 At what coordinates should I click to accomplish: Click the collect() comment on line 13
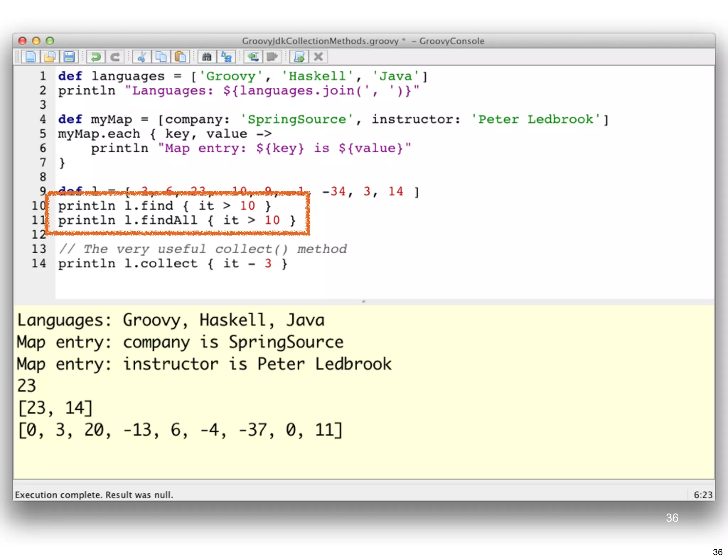203,249
